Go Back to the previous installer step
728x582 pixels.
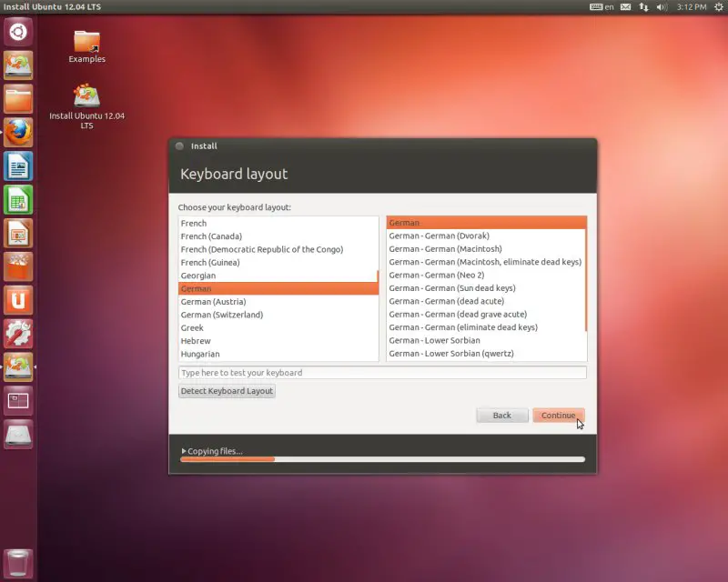click(x=502, y=416)
